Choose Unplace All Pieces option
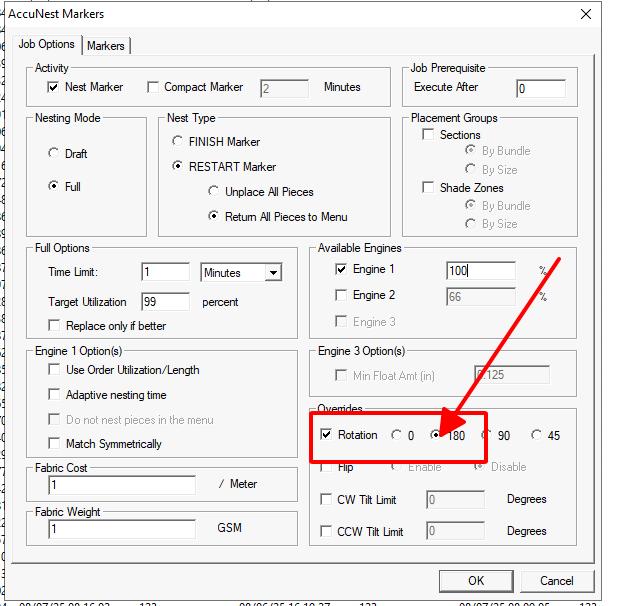 214,192
